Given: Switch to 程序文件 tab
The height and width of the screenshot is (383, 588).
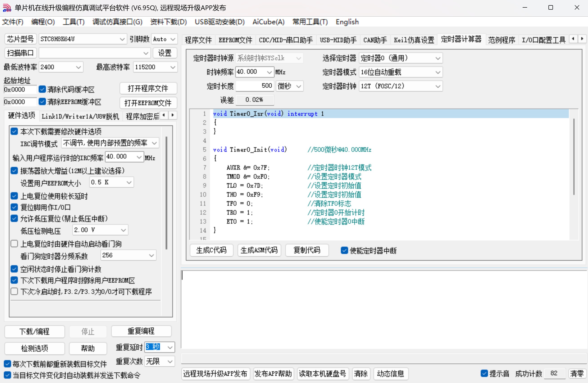Looking at the screenshot, I should (x=198, y=40).
